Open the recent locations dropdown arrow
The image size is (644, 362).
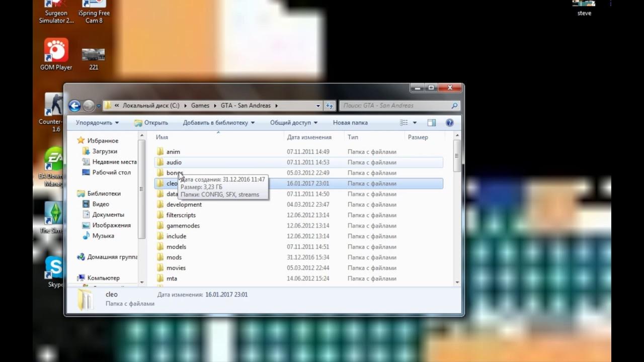(99, 106)
